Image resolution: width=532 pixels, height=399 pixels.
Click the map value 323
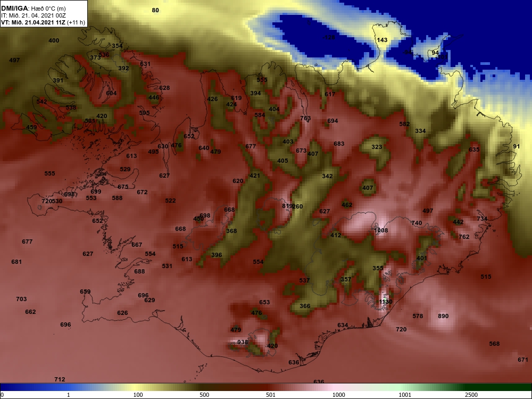377,147
